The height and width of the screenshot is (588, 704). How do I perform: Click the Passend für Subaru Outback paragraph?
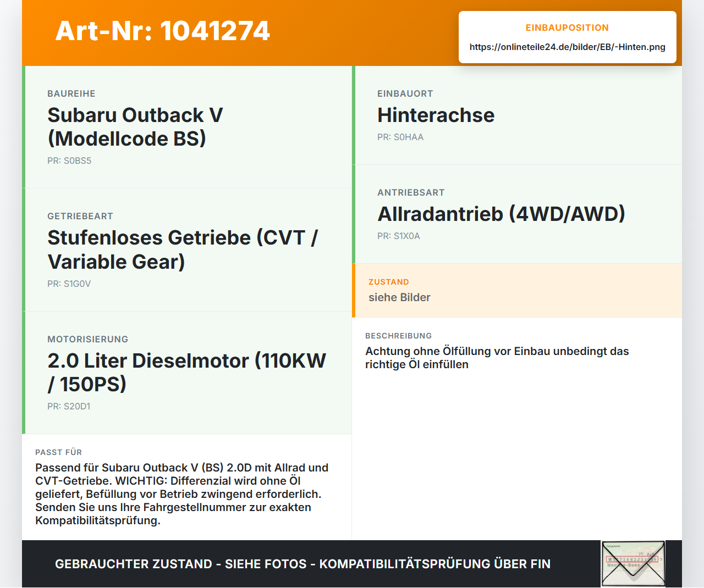(182, 494)
